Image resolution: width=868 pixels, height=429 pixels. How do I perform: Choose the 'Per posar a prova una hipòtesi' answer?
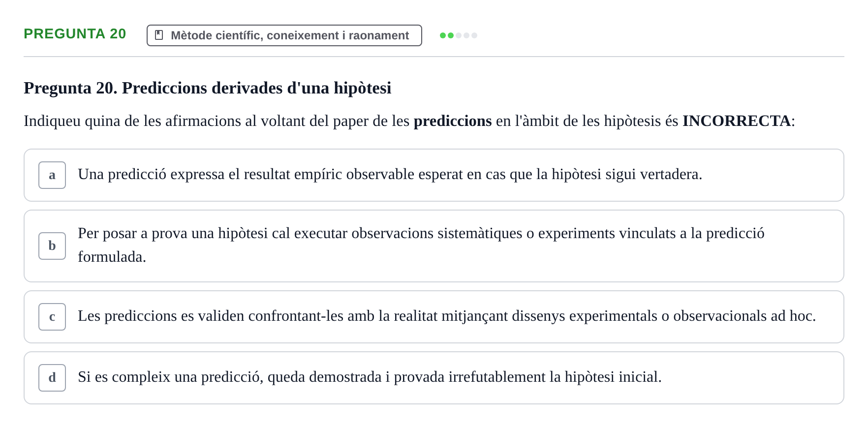[x=434, y=246]
